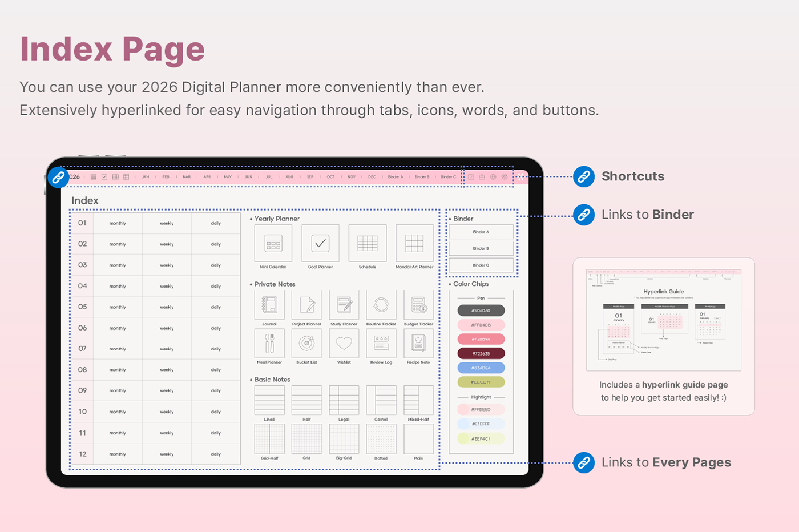Open the Budget Tracker calculator icon
Screen dimensions: 799x532
coord(418,305)
